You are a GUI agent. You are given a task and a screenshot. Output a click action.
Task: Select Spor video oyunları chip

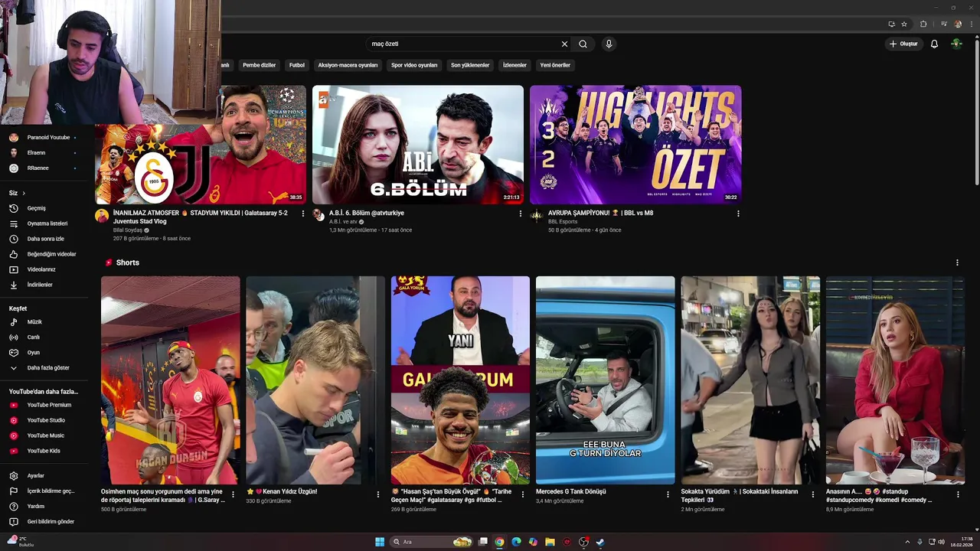[x=414, y=65]
